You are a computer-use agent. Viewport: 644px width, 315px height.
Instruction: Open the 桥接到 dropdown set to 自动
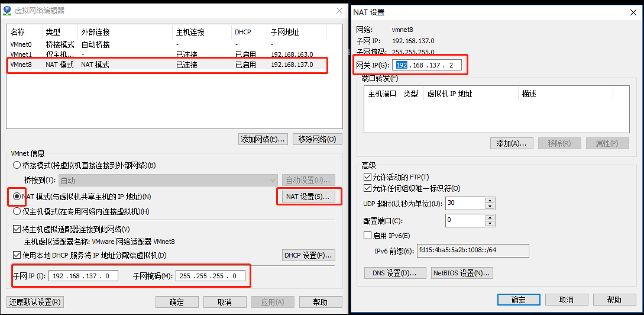pyautogui.click(x=169, y=180)
